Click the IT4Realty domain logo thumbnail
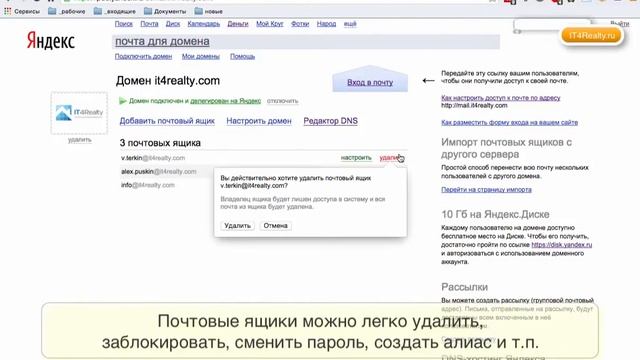 tap(79, 113)
